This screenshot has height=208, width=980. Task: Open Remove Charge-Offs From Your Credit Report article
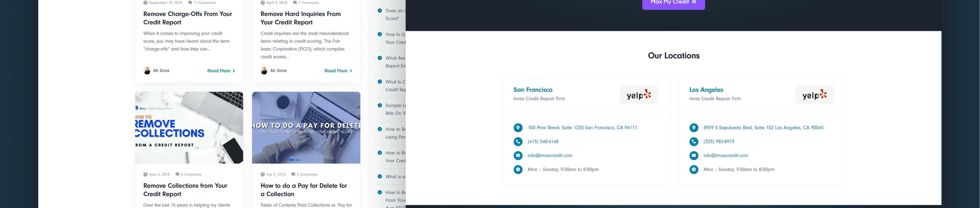188,18
